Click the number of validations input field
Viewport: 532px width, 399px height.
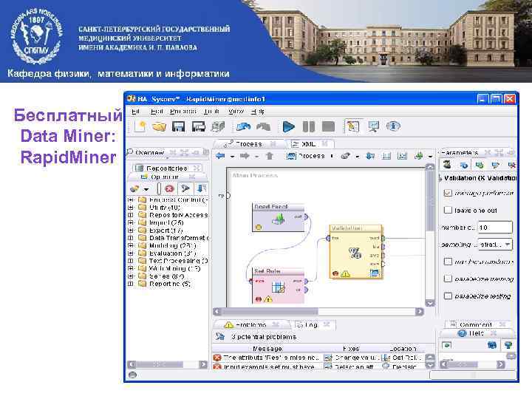point(495,228)
